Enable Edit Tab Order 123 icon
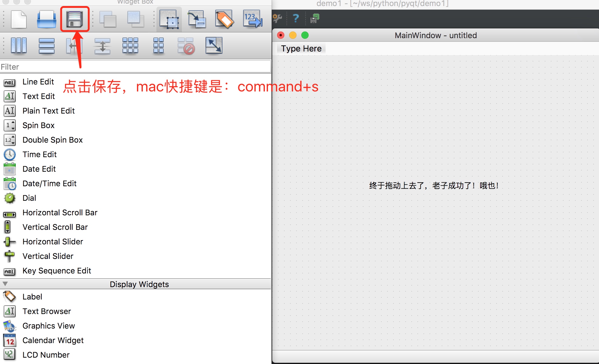599x364 pixels. point(253,19)
